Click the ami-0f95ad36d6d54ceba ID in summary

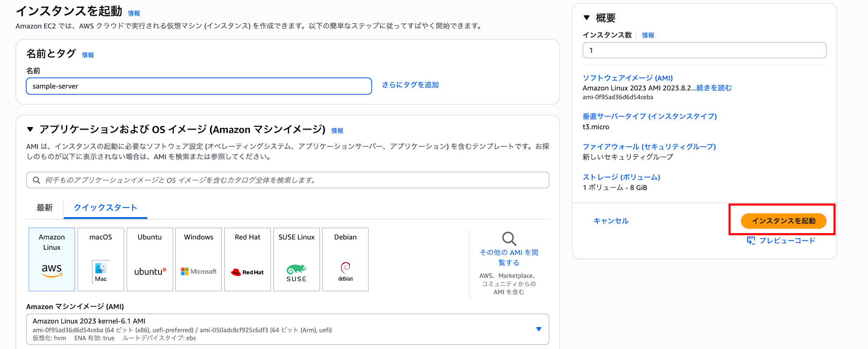coord(618,97)
